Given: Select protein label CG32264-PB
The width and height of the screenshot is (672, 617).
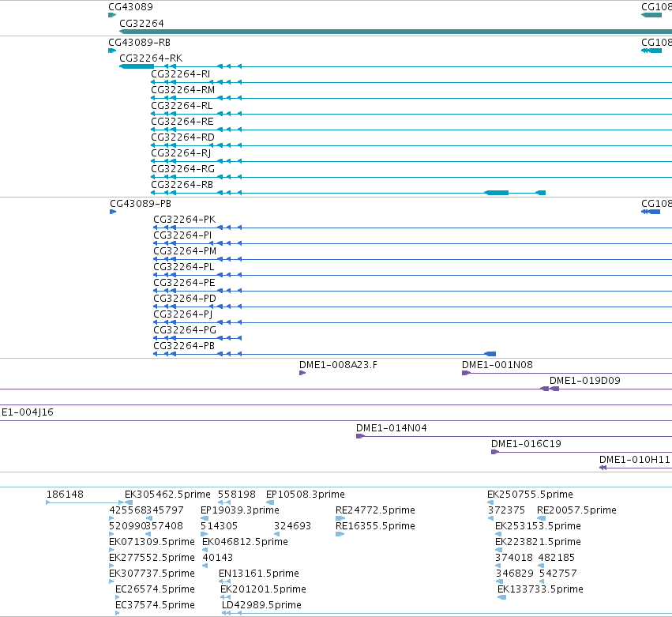Looking at the screenshot, I should coord(184,346).
